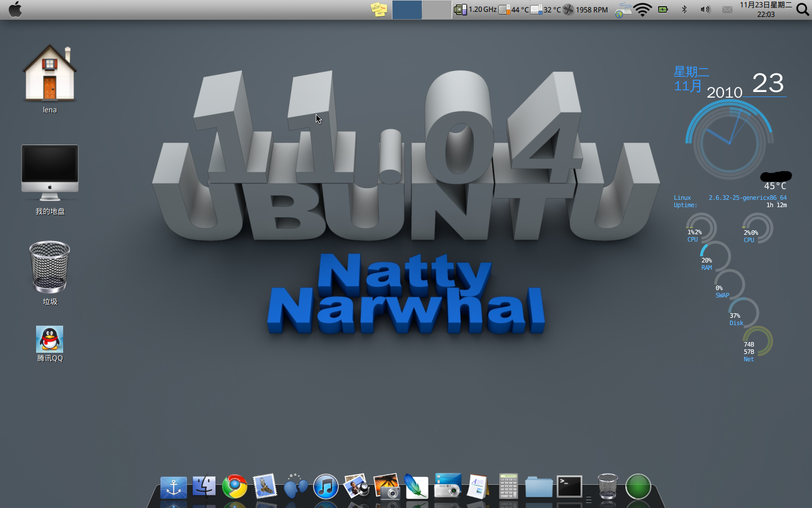Click the year 2010 in widget
Image resolution: width=812 pixels, height=508 pixels.
point(725,93)
